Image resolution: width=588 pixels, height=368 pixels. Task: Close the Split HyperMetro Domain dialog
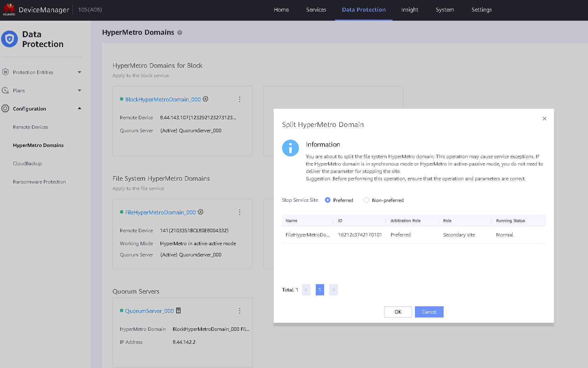click(x=545, y=119)
